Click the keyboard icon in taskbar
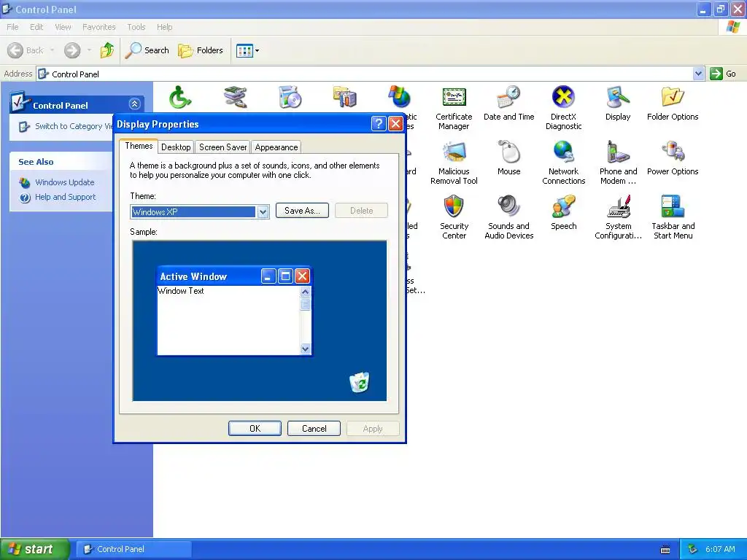The image size is (747, 560). point(665,550)
